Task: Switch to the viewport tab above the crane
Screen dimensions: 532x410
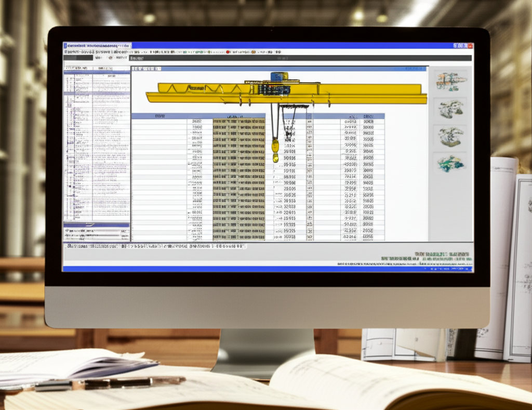Action: point(146,69)
